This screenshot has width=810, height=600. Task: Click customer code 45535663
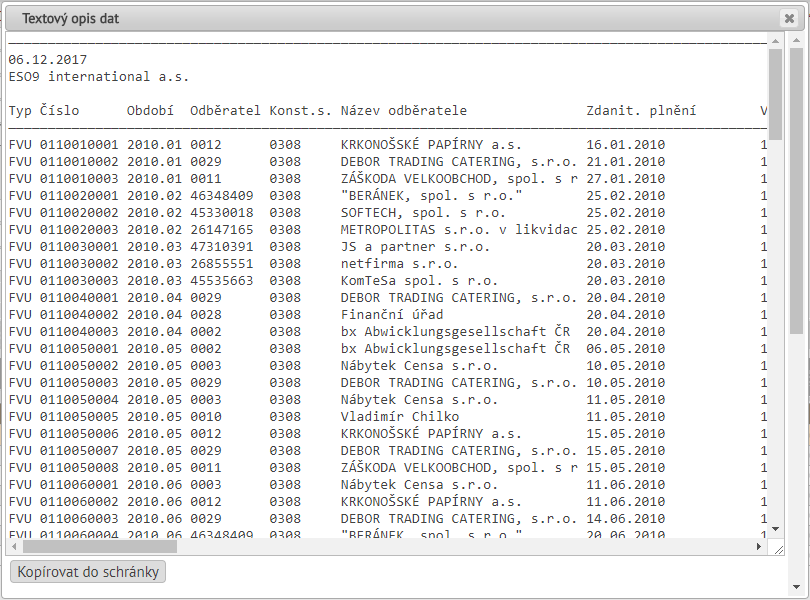[222, 281]
